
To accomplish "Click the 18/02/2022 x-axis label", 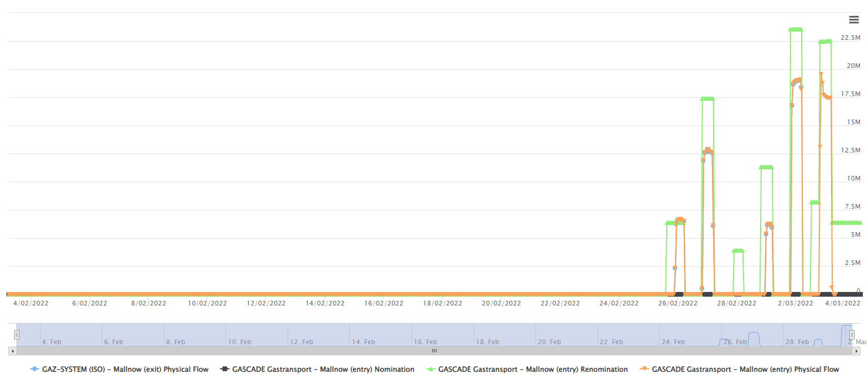I will pos(443,303).
